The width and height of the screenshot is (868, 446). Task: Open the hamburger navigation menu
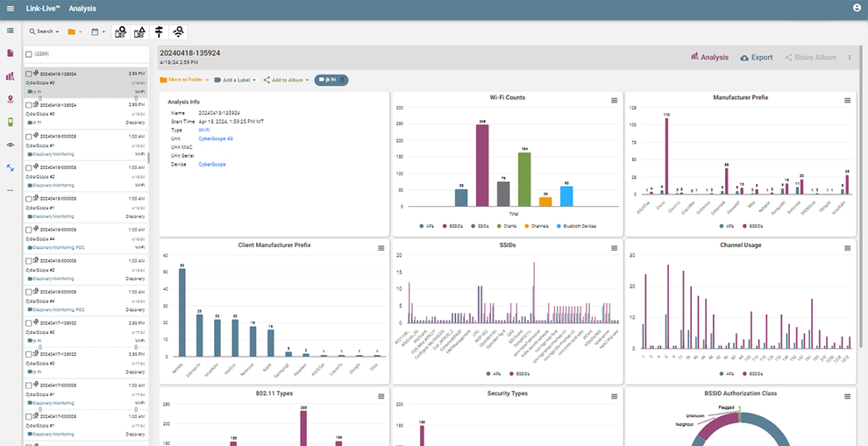[x=11, y=9]
